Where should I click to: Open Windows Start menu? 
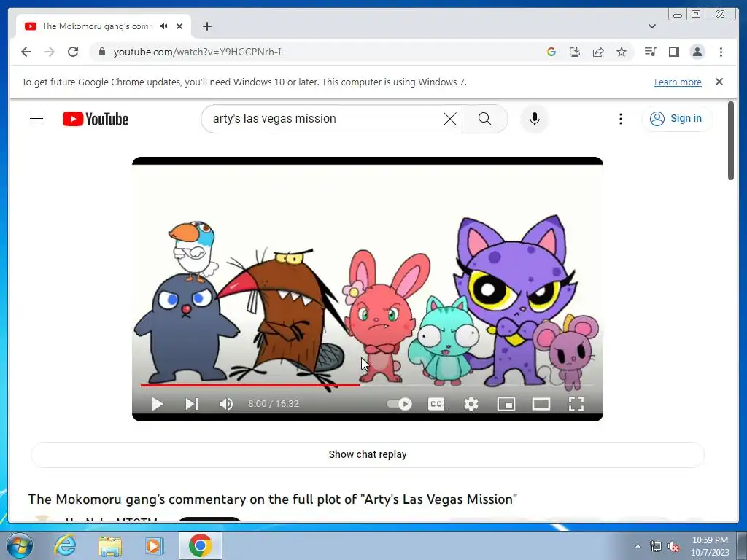point(20,545)
